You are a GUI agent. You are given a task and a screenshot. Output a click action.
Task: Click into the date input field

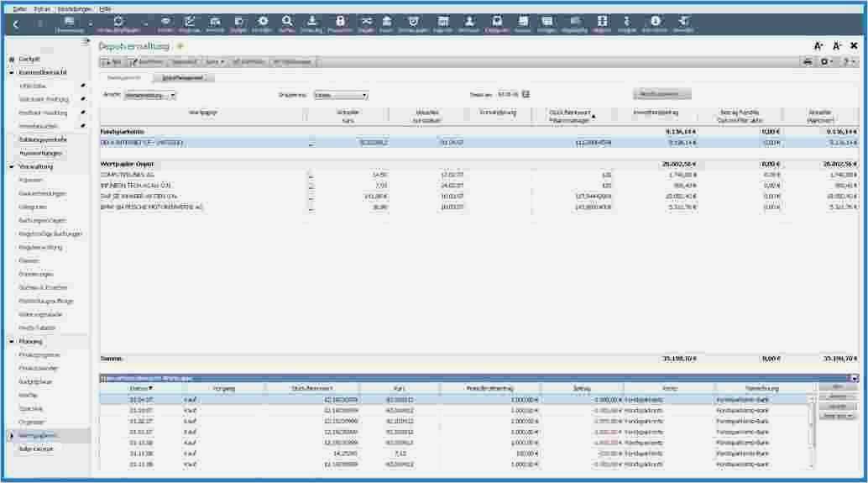pos(508,94)
